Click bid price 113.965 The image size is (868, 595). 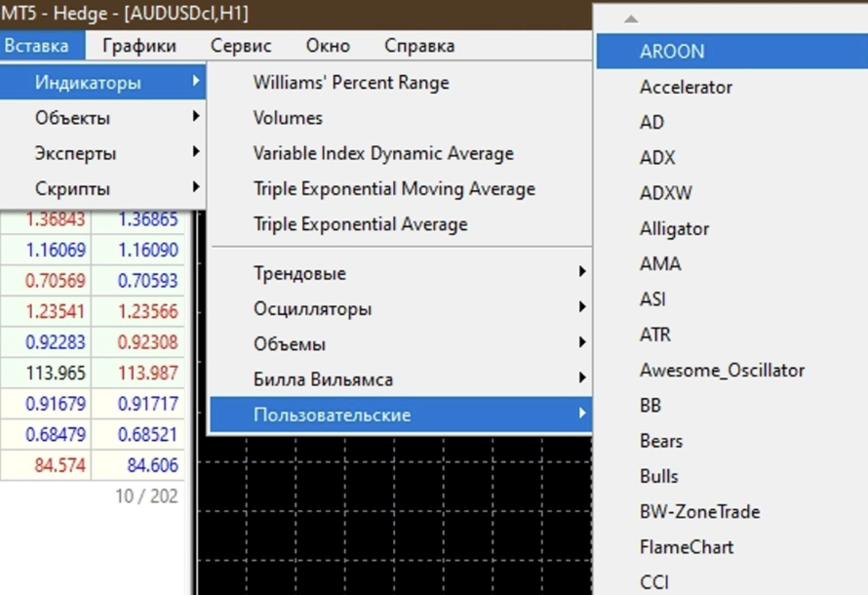pos(56,373)
